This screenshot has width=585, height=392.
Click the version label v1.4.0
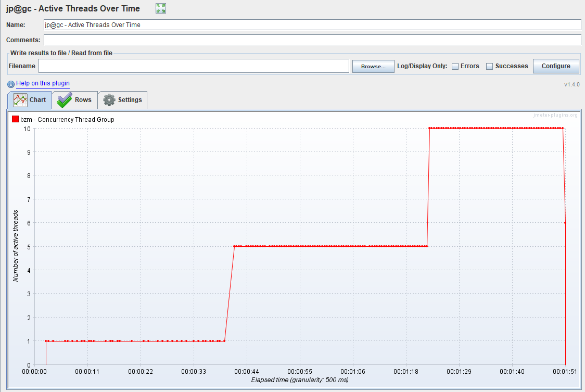point(571,84)
